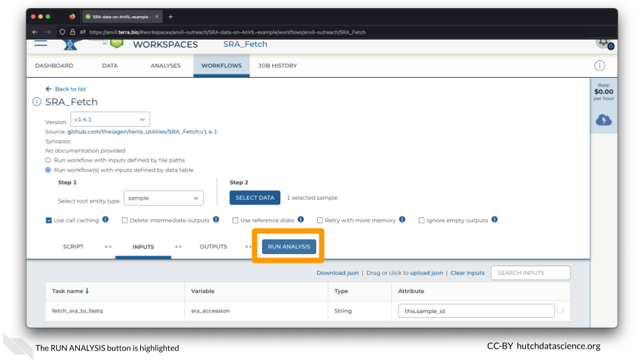Switch to the WORKFLOWS tab
This screenshot has width=644, height=362.
[x=222, y=66]
